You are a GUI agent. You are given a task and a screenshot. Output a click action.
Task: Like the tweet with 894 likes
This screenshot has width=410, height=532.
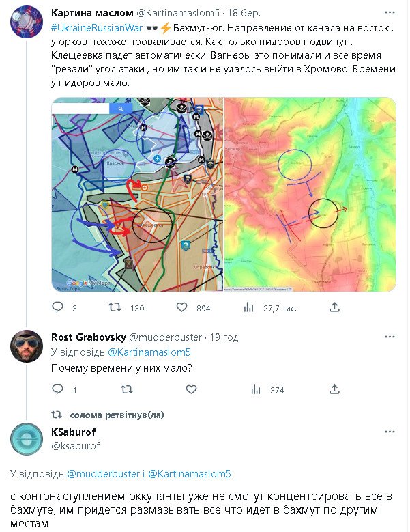click(x=181, y=308)
